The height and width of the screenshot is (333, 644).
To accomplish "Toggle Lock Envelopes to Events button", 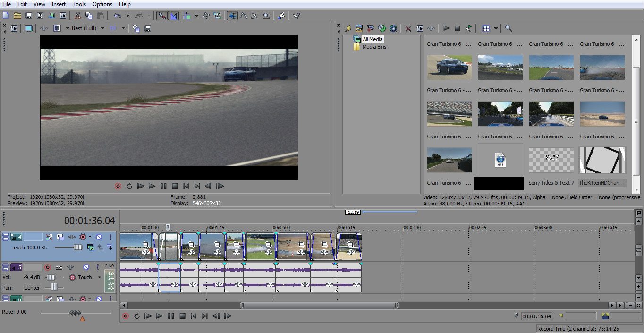I will 206,16.
